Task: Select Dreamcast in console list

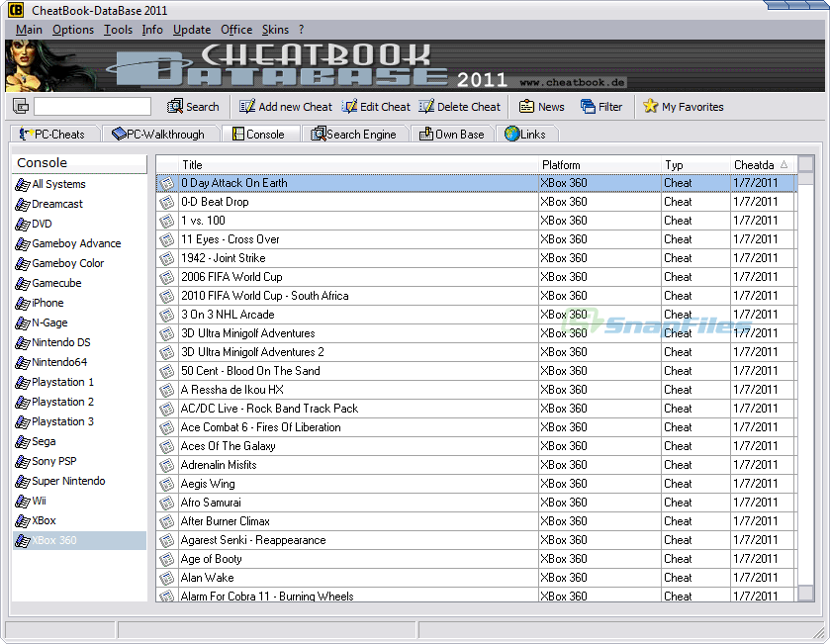Action: pos(79,204)
